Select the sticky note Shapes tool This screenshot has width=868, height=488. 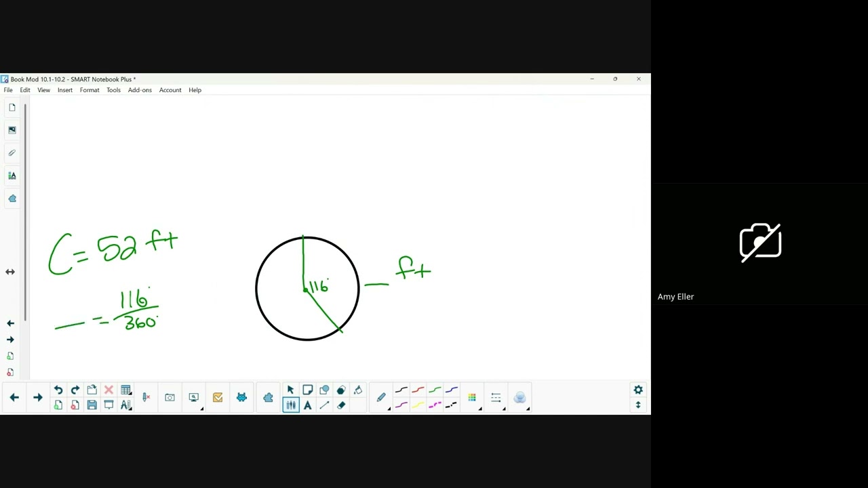[308, 390]
